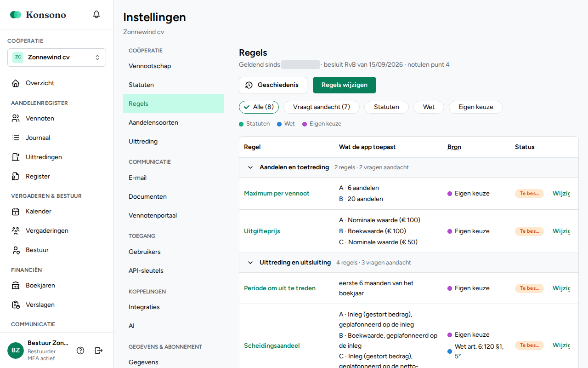Screen dimensions: 588x368
Task: Click the BZ user avatar
Action: coord(16,351)
